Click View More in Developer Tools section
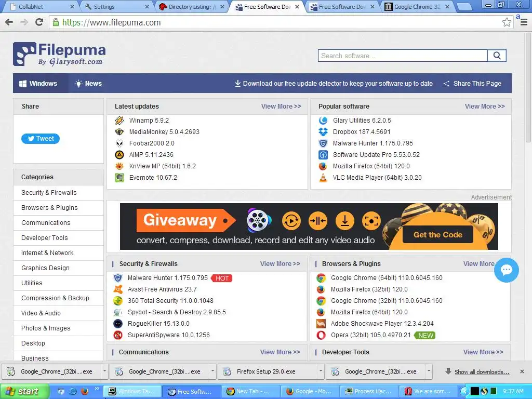 coord(483,352)
